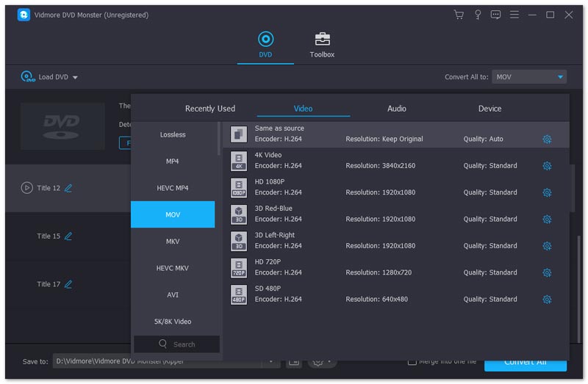This screenshot has width=588, height=384.
Task: Switch to the Audio tab
Action: 396,109
